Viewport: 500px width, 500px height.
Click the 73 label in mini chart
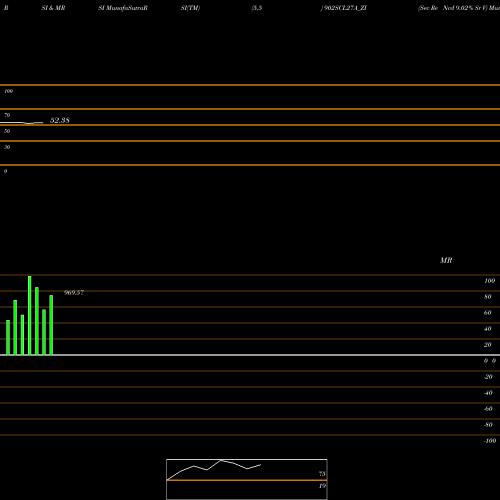coord(322,474)
